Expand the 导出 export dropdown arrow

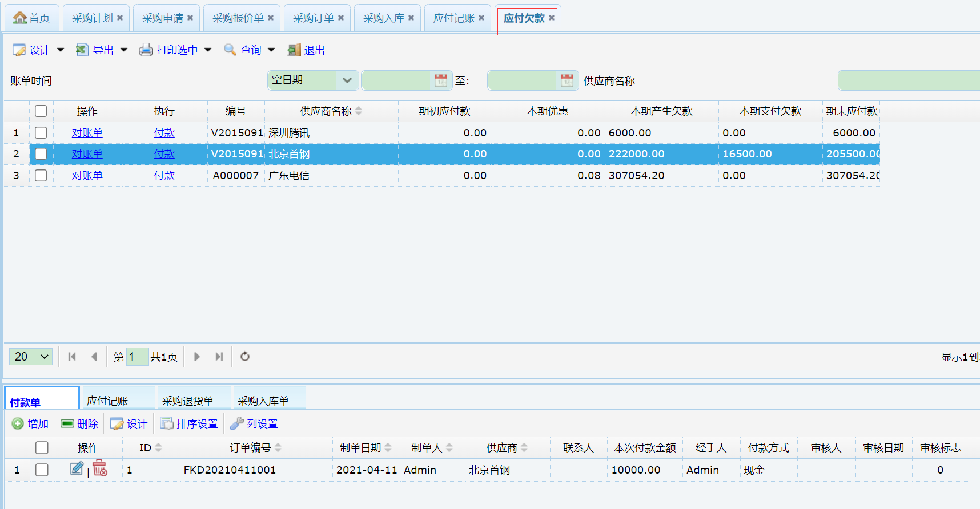click(x=124, y=50)
